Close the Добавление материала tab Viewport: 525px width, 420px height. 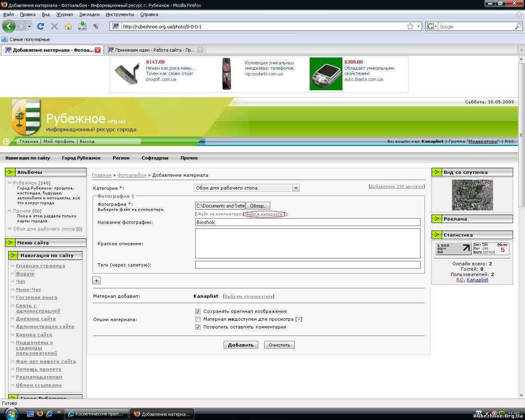point(98,50)
